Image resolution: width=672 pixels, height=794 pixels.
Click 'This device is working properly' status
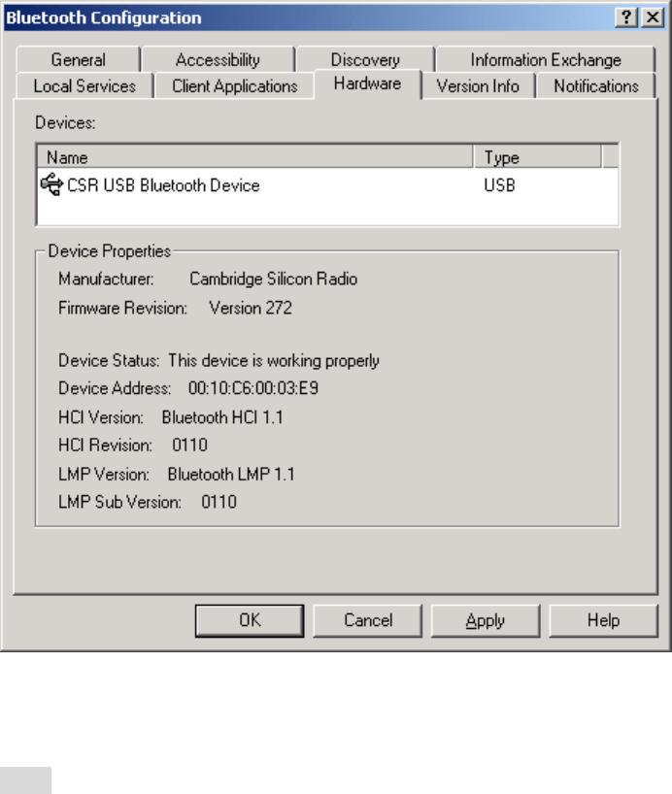(x=274, y=361)
